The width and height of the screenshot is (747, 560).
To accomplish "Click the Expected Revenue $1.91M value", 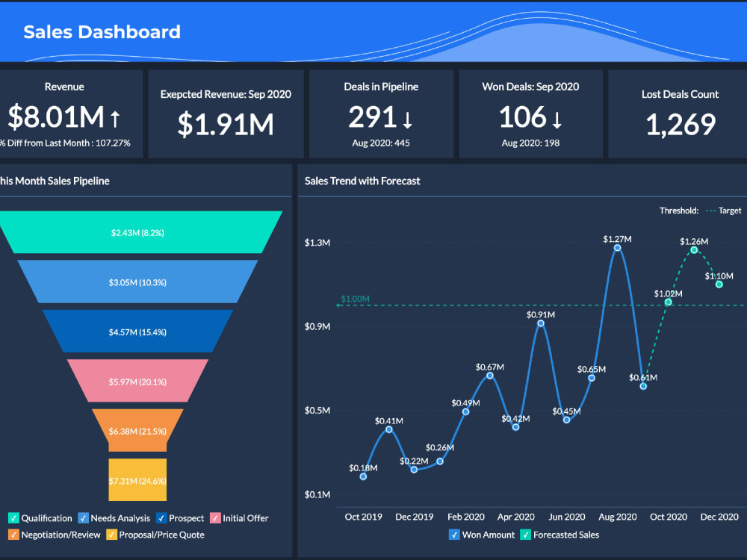I will coord(226,124).
